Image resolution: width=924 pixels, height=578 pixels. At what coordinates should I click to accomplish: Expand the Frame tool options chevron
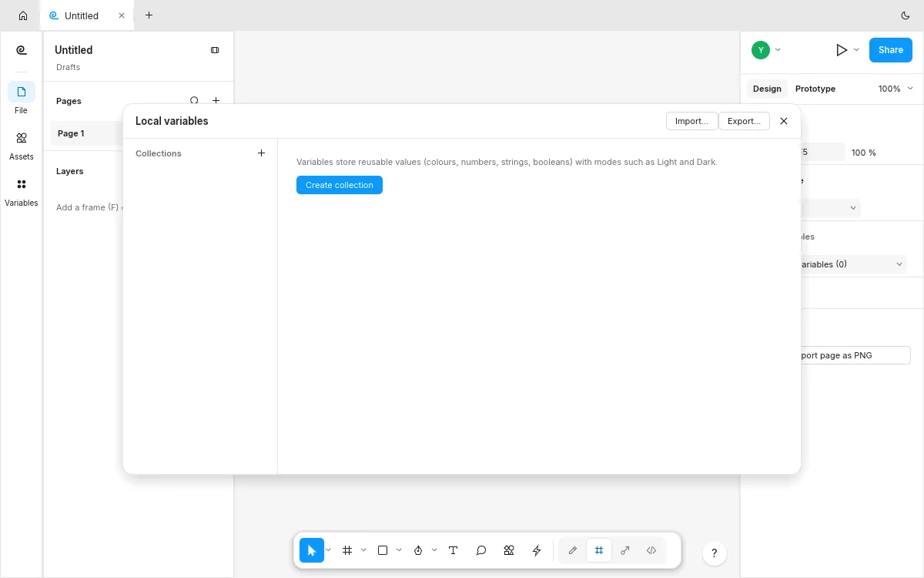[364, 550]
